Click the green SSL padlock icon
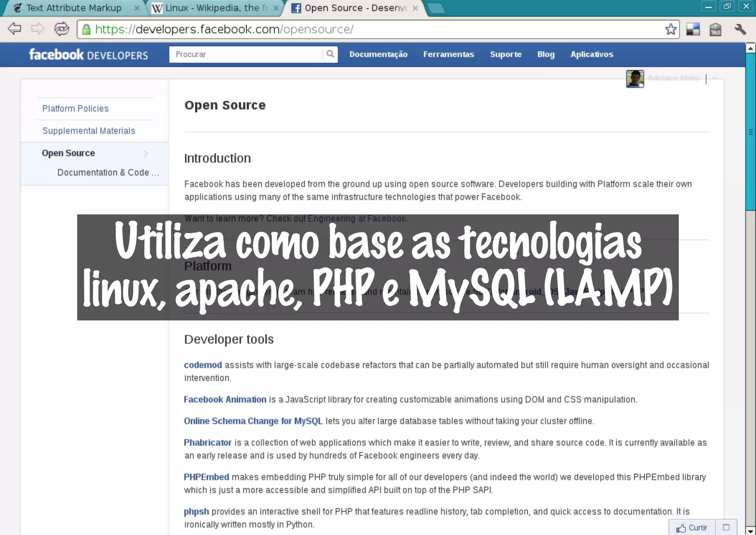The height and width of the screenshot is (535, 756). [x=86, y=30]
